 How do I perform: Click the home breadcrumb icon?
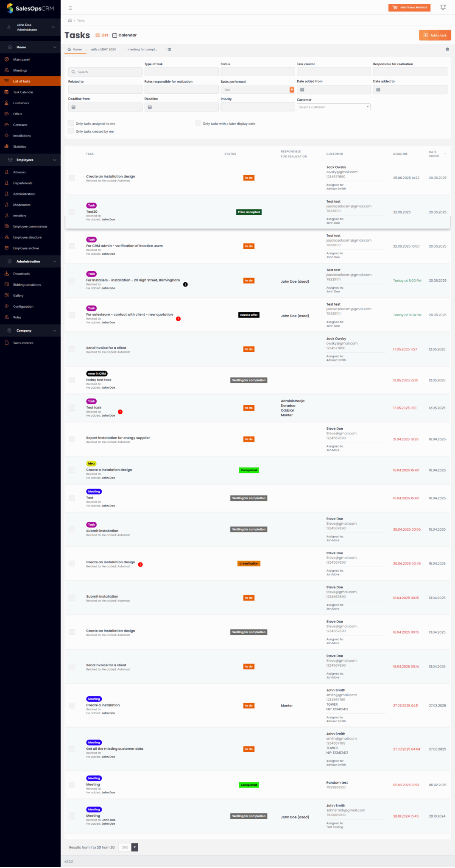click(x=70, y=20)
